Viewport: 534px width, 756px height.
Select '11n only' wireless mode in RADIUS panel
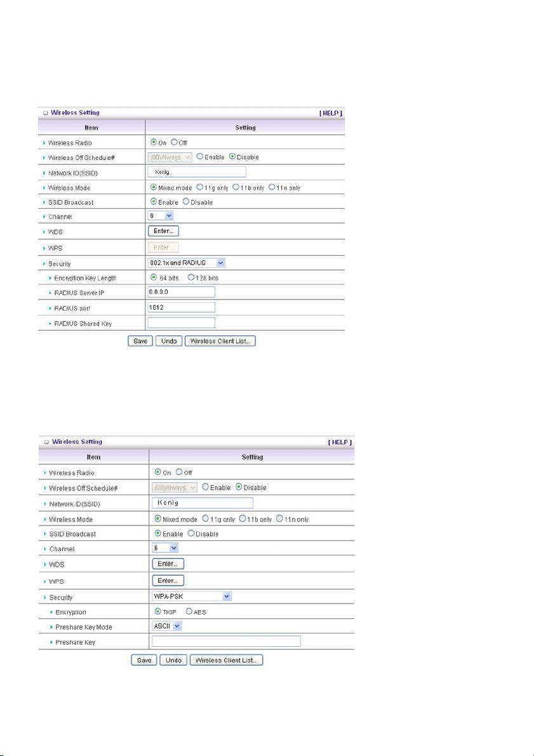coord(272,187)
